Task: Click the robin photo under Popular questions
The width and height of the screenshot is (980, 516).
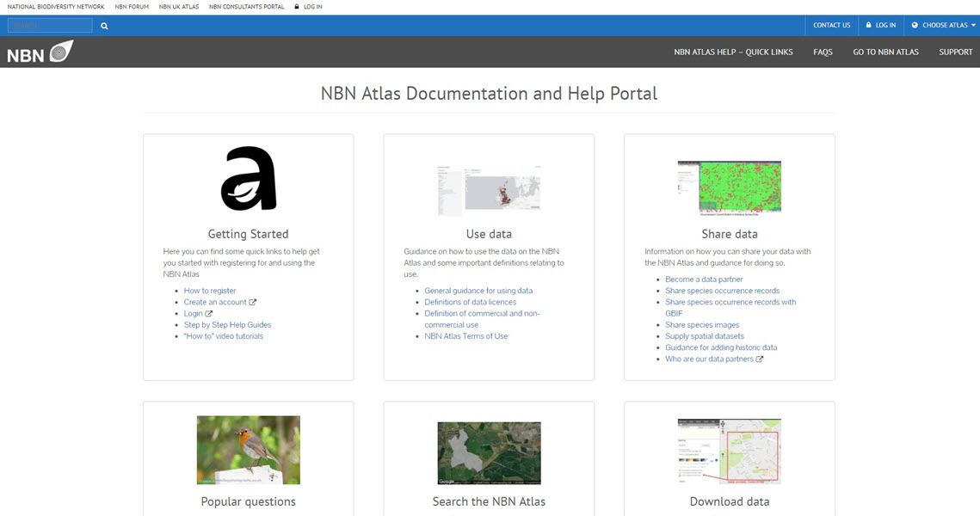Action: point(248,450)
